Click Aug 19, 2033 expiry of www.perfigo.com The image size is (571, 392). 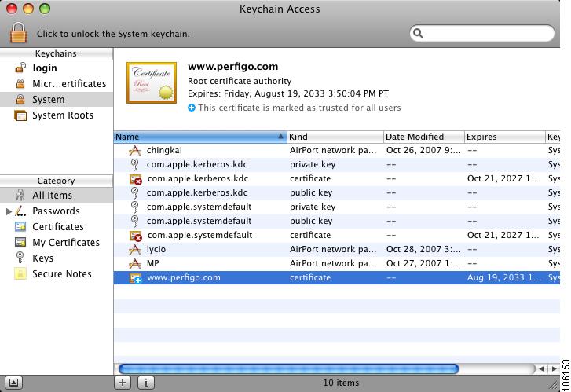(x=504, y=277)
